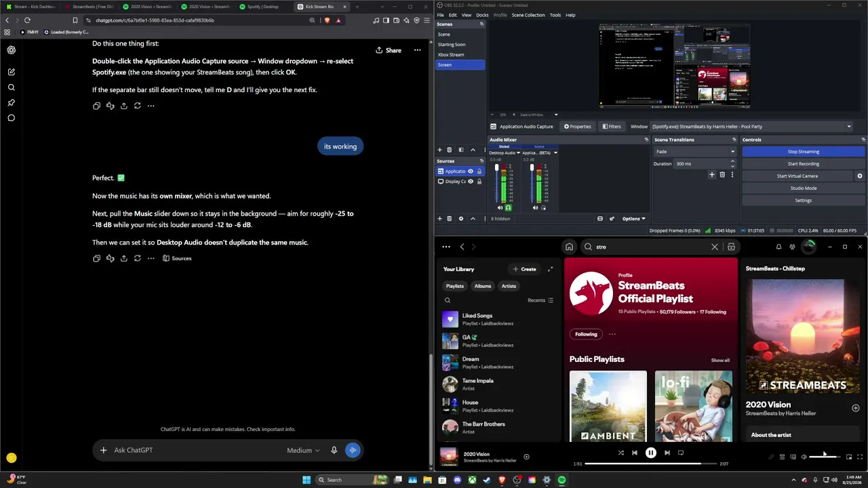868x488 pixels.
Task: Adjust the Spotify volume slider
Action: [x=824, y=457]
